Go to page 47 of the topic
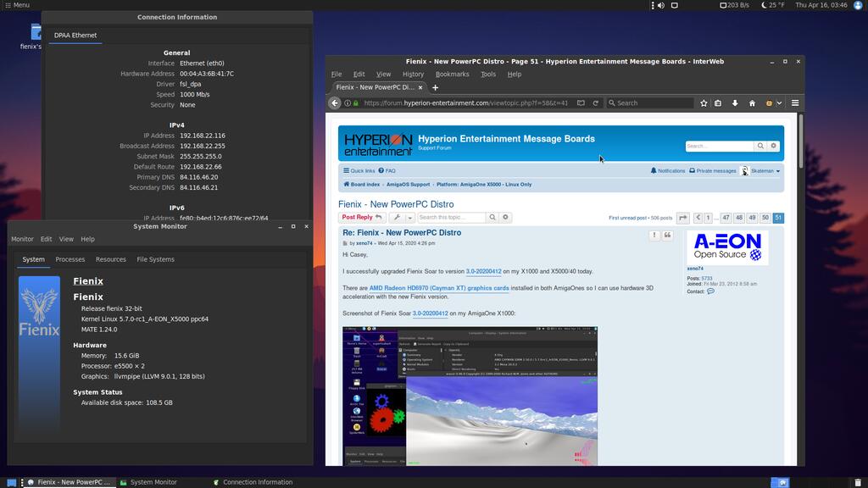The height and width of the screenshot is (488, 868). point(726,218)
